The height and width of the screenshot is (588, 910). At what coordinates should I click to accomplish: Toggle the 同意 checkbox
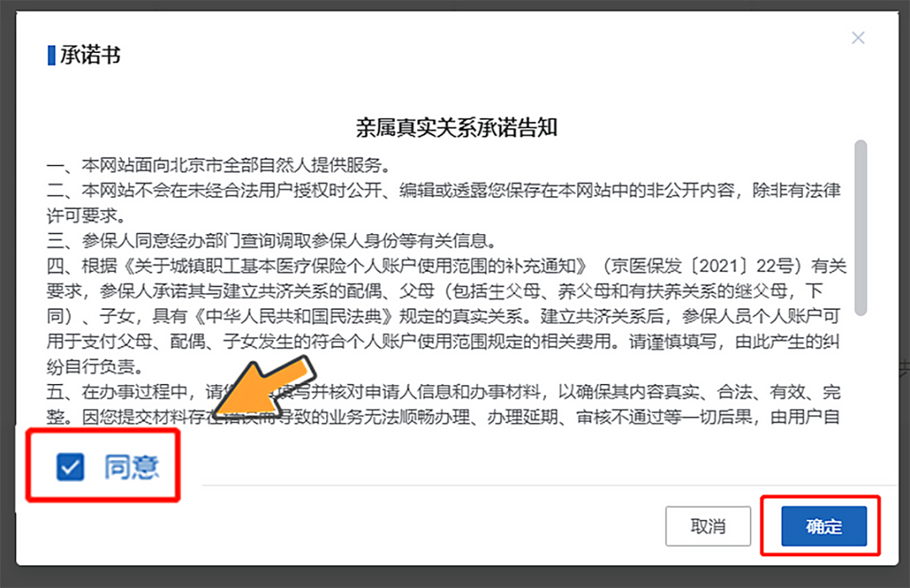coord(70,467)
